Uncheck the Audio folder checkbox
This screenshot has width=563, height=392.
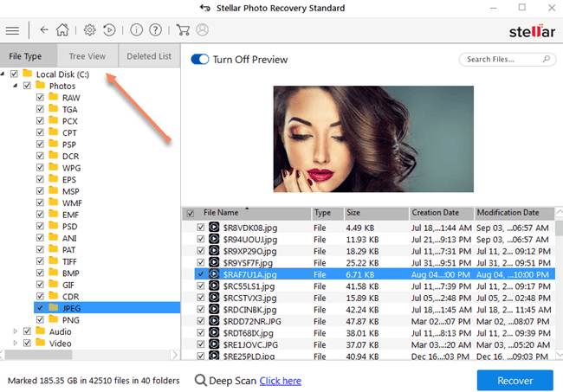(27, 331)
